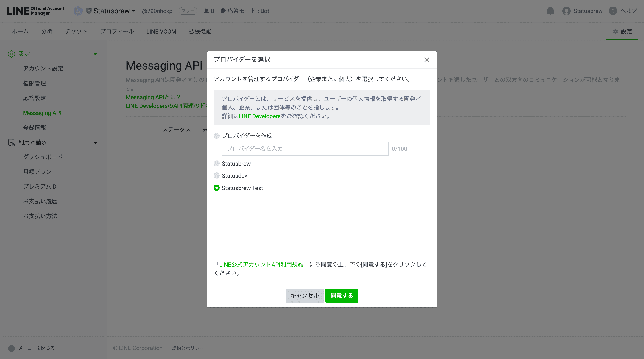Open the 規約とポリシー footer link
The width and height of the screenshot is (644, 359).
188,348
